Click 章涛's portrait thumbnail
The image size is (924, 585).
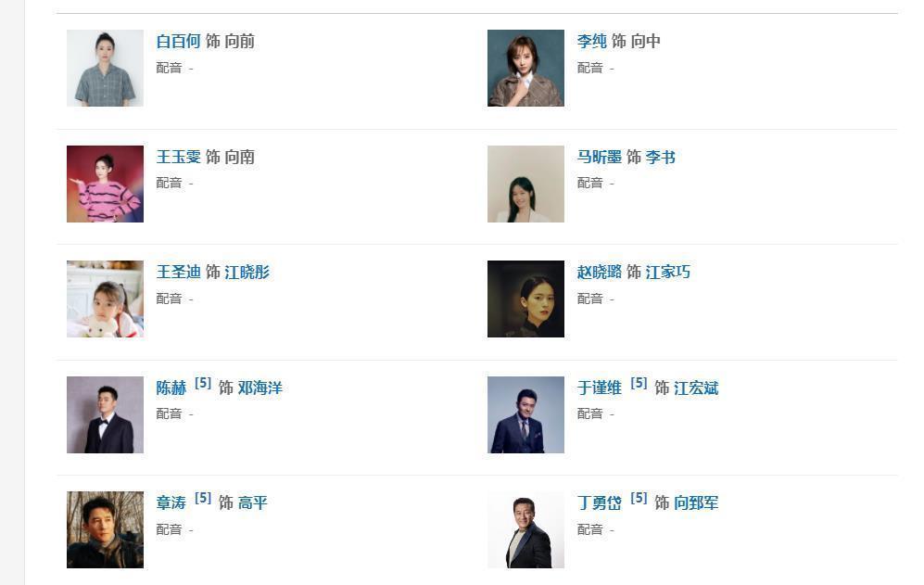click(105, 529)
